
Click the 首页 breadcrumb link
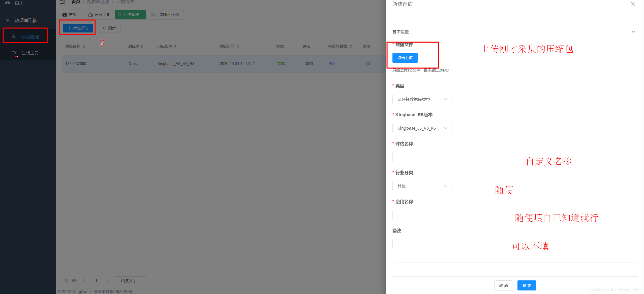(x=76, y=2)
